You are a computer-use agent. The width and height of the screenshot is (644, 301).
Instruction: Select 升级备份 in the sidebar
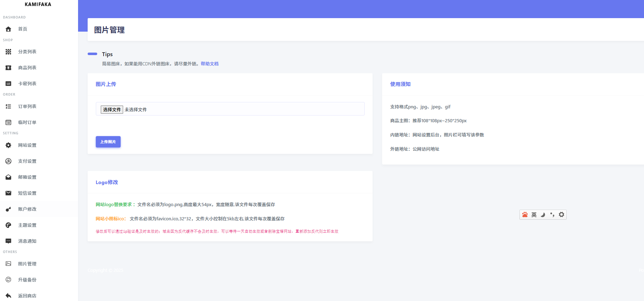(x=27, y=280)
